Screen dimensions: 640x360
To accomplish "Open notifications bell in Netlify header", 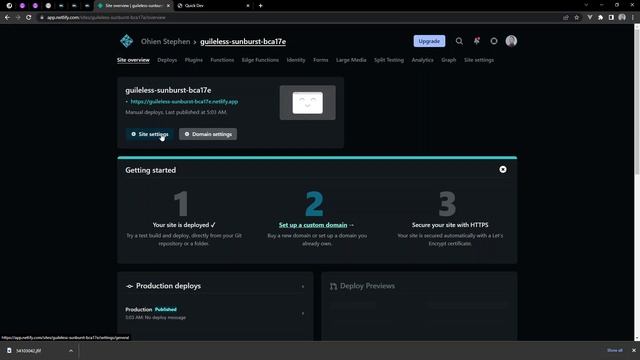I will point(476,41).
